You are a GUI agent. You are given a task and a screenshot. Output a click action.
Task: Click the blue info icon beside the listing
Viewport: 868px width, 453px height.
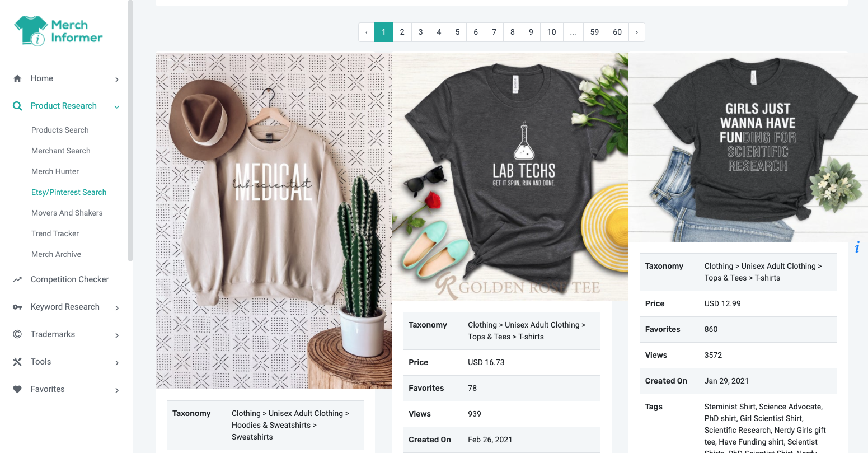click(x=857, y=246)
